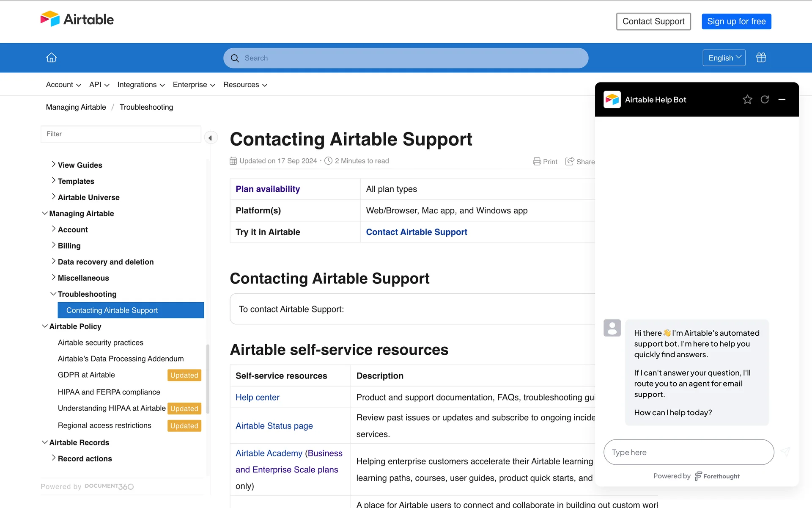Open the Resources menu

pyautogui.click(x=245, y=85)
